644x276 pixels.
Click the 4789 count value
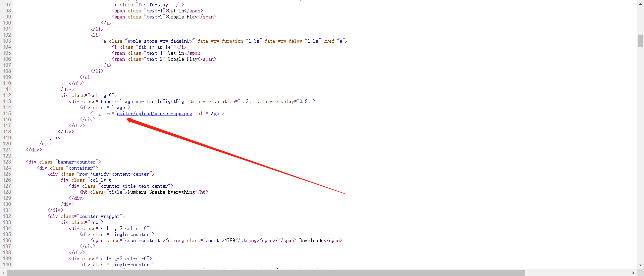coord(230,241)
